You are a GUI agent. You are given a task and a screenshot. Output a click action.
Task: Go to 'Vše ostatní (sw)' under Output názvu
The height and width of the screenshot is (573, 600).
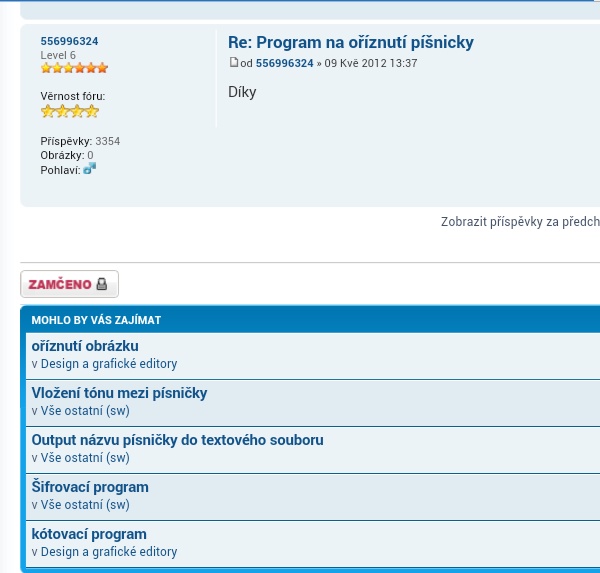coord(85,458)
